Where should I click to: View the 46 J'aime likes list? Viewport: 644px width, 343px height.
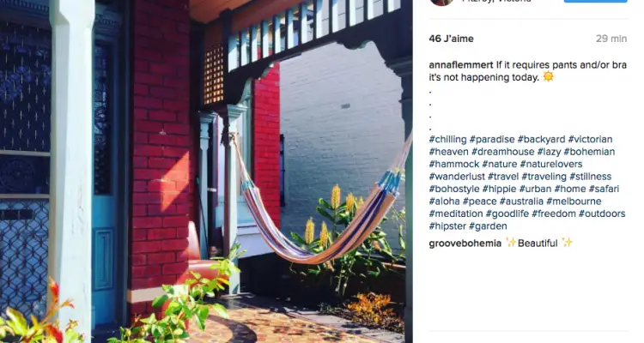tap(451, 39)
